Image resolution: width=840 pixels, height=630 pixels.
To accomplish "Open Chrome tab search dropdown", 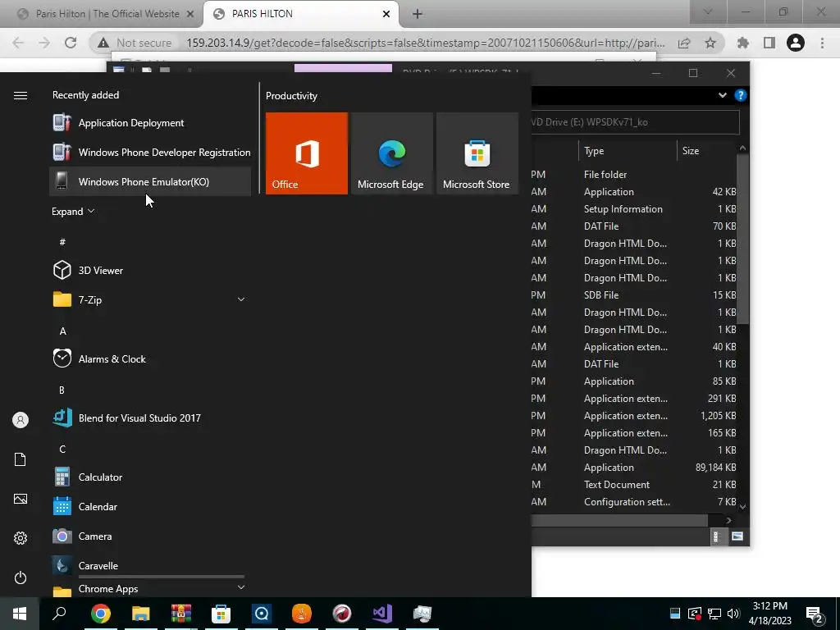I will [x=708, y=11].
